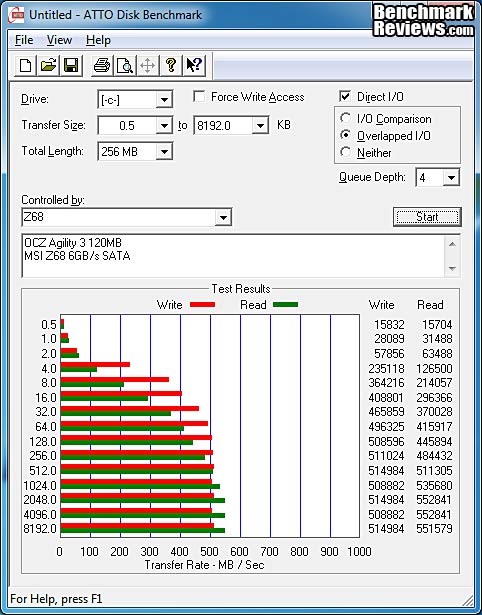Image resolution: width=482 pixels, height=615 pixels.
Task: Click the New document toolbar icon
Action: click(25, 65)
